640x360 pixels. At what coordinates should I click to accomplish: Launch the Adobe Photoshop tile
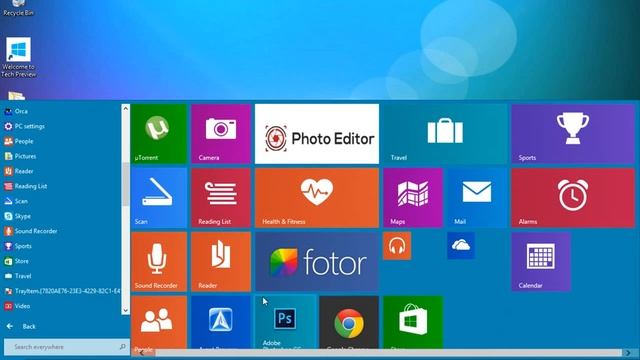click(x=285, y=322)
